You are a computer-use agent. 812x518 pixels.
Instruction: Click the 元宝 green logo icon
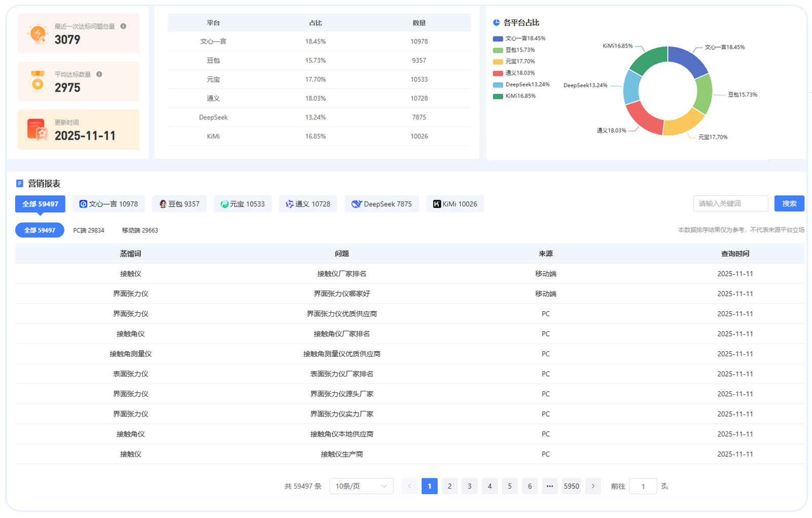225,204
